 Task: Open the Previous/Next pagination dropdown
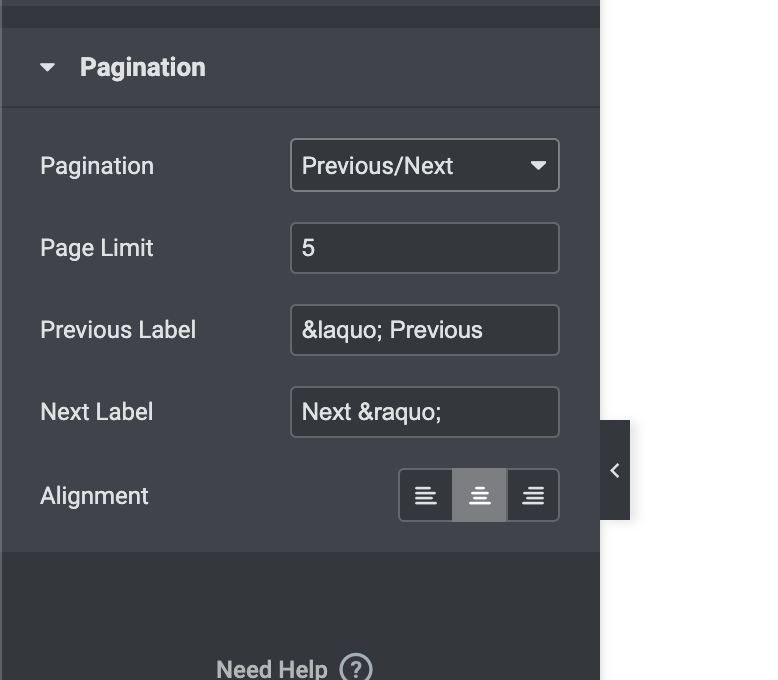tap(425, 165)
